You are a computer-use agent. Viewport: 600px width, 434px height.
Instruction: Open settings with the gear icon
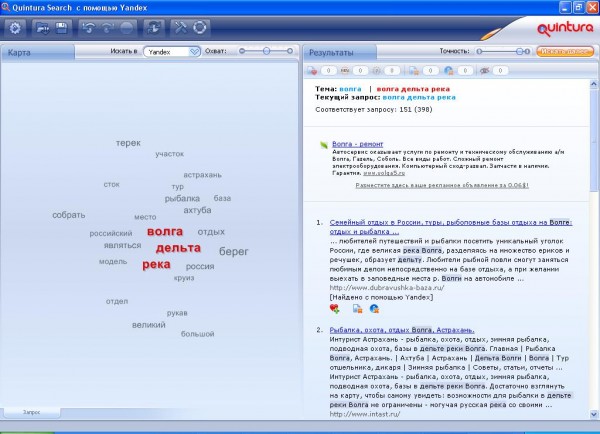coord(16,27)
